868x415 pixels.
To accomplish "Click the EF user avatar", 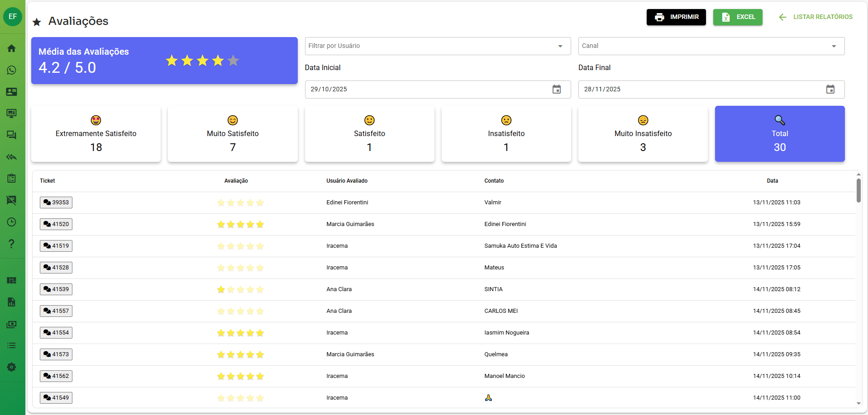I will [13, 17].
